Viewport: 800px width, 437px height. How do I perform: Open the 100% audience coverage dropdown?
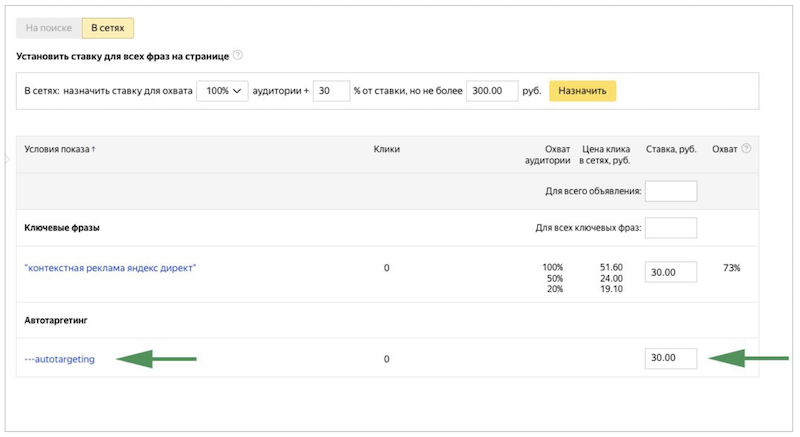pyautogui.click(x=222, y=91)
